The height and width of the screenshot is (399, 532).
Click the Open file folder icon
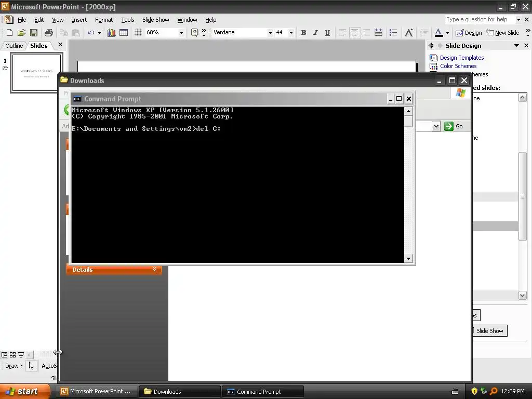(x=21, y=33)
